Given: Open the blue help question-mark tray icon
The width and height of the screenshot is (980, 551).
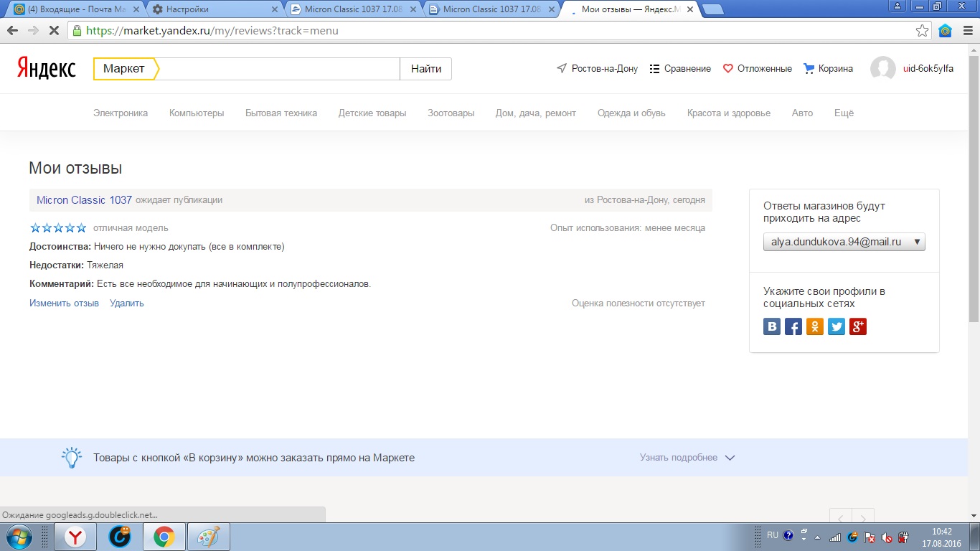Looking at the screenshot, I should pyautogui.click(x=788, y=535).
